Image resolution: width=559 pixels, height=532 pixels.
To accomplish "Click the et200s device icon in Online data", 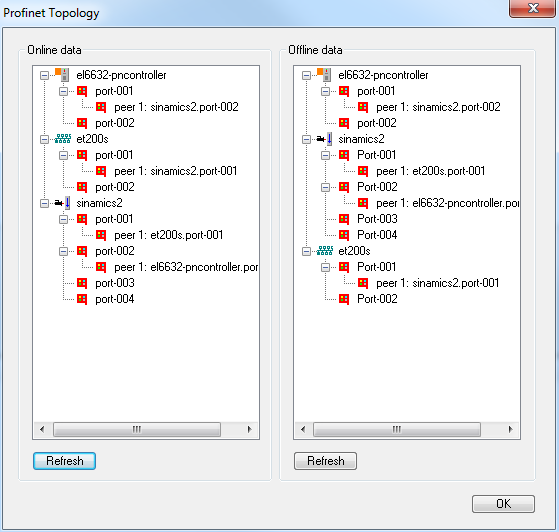I will tap(63, 139).
